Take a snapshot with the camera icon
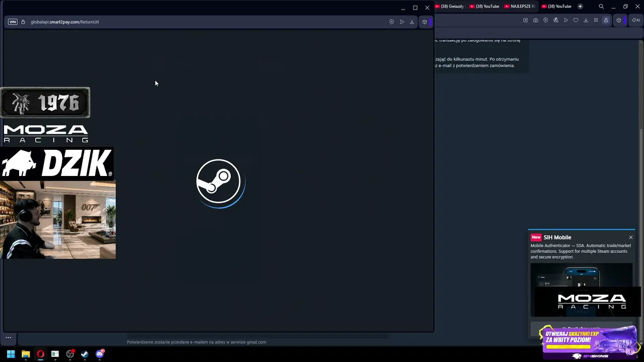This screenshot has height=362, width=644. [x=535, y=20]
